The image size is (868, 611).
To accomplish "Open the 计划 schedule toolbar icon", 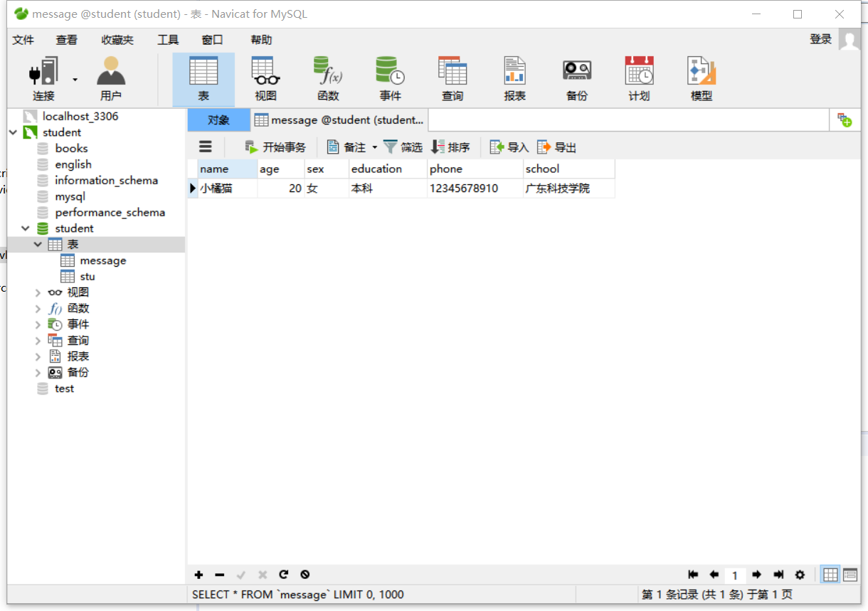I will click(639, 79).
